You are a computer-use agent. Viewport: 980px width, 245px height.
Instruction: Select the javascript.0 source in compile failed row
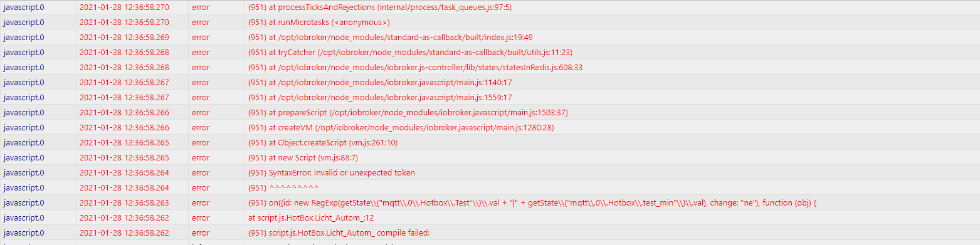(24, 233)
